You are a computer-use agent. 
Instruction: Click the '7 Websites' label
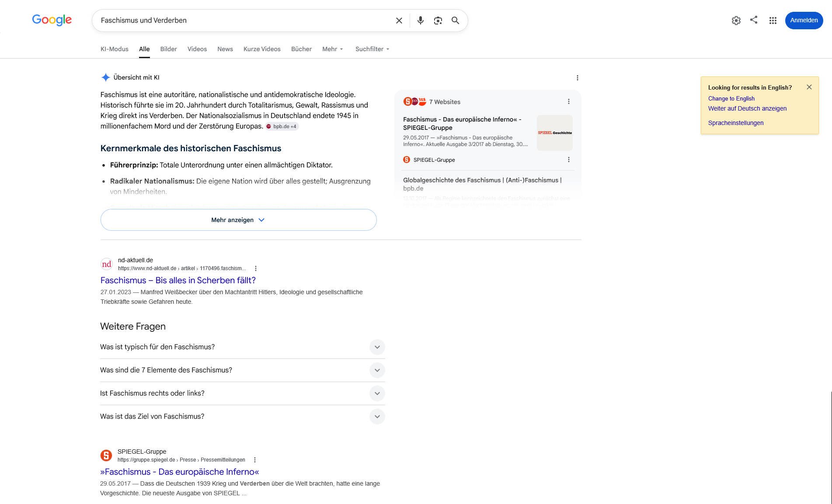tap(445, 102)
